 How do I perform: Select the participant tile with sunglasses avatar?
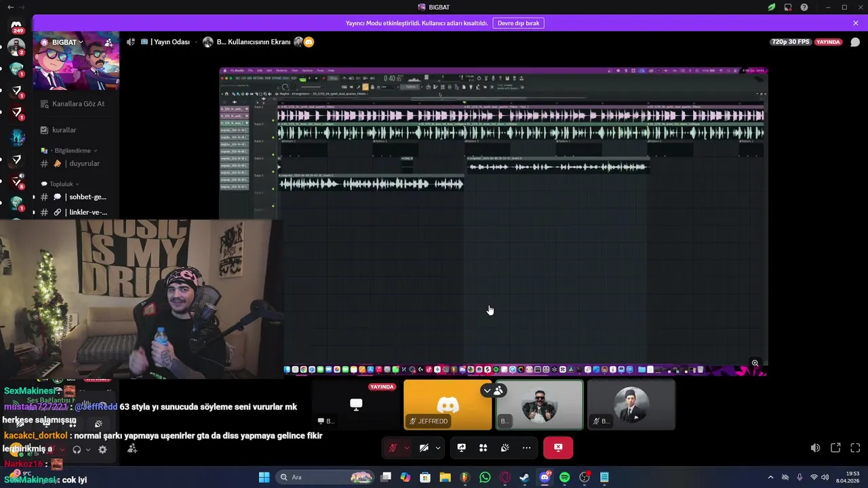[539, 405]
